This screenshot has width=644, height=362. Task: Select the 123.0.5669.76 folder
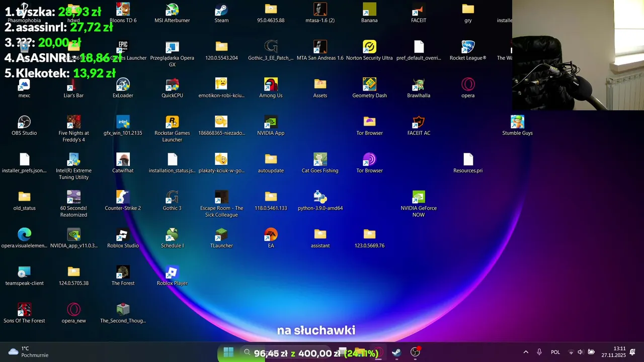369,238
